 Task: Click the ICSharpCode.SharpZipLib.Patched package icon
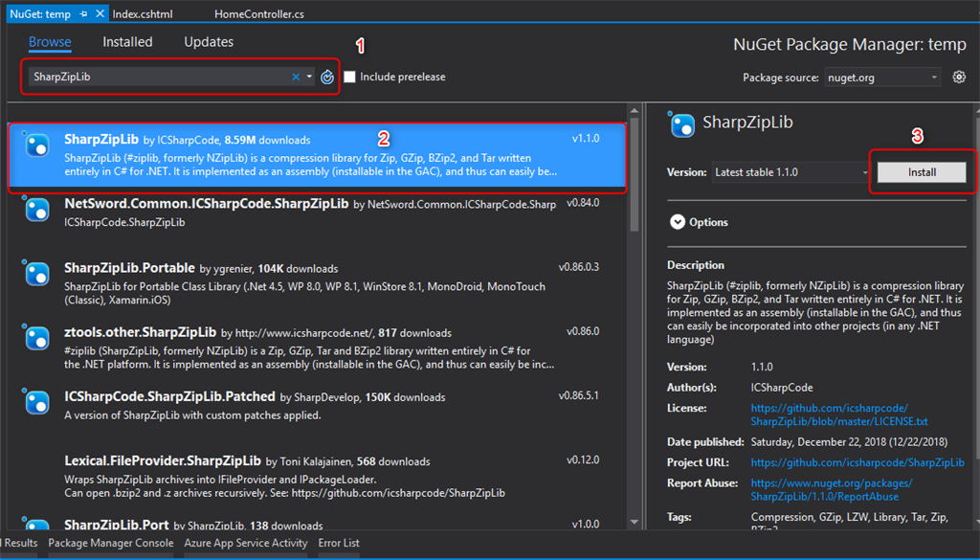tap(37, 402)
